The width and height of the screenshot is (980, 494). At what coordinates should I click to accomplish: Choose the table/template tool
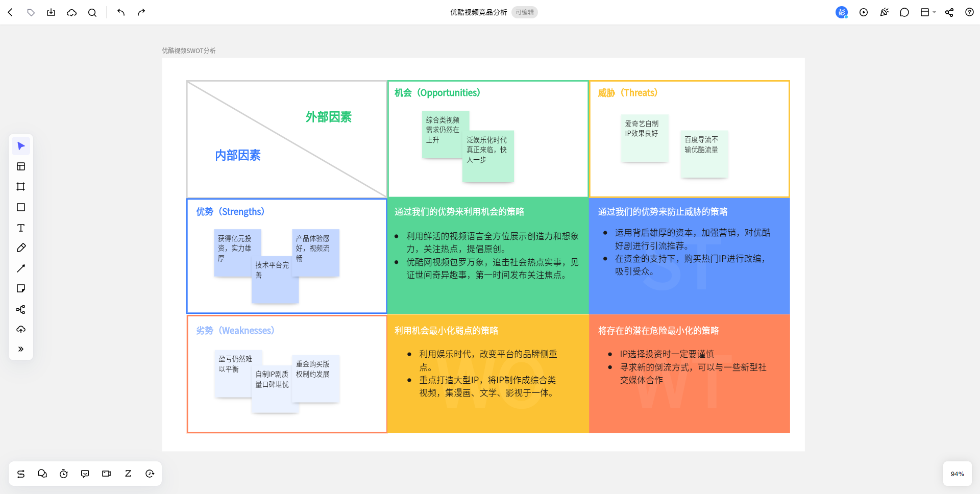pos(21,166)
